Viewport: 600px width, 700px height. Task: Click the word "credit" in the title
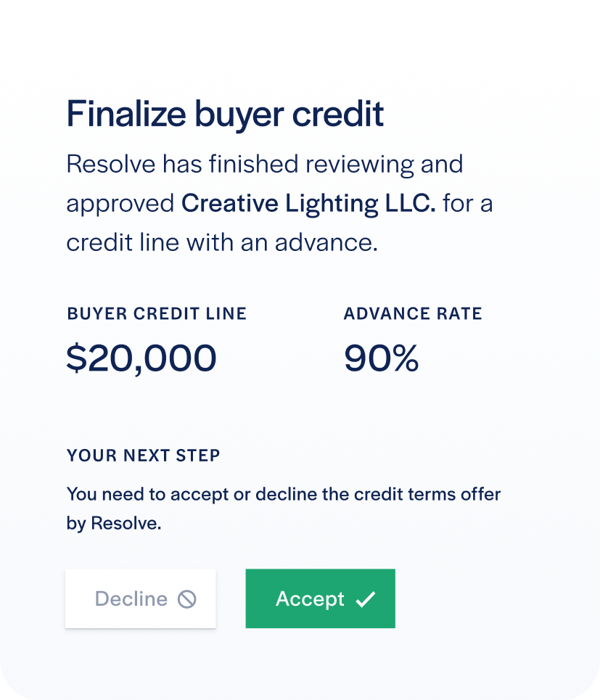pyautogui.click(x=338, y=115)
